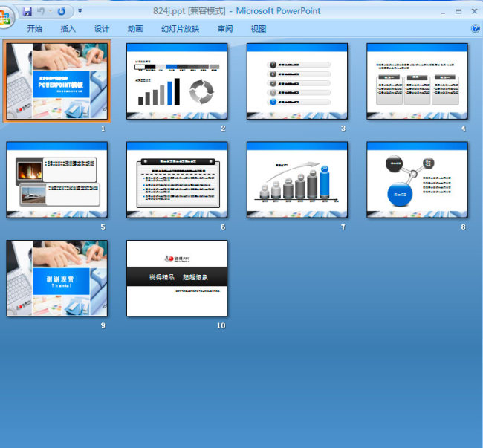This screenshot has width=483, height=448.
Task: Select the 幻灯片放映 tab
Action: point(180,29)
